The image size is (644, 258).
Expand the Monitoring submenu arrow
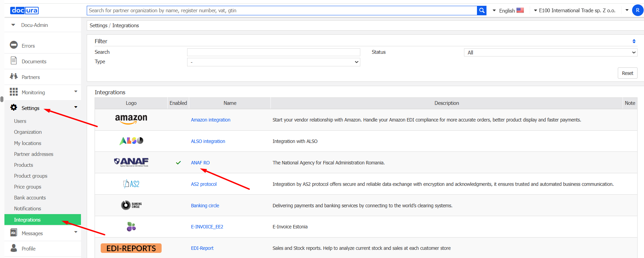pos(76,92)
